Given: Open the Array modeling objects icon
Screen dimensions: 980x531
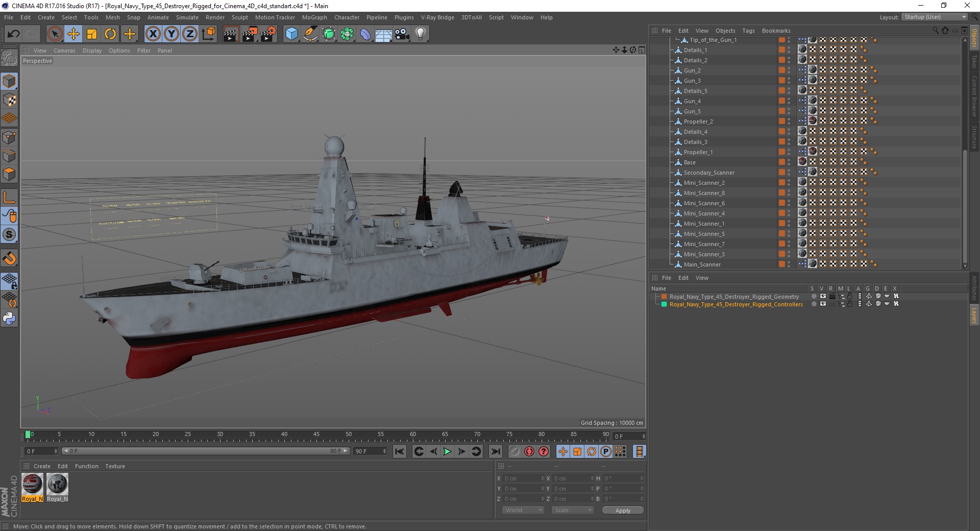Looking at the screenshot, I should (348, 34).
